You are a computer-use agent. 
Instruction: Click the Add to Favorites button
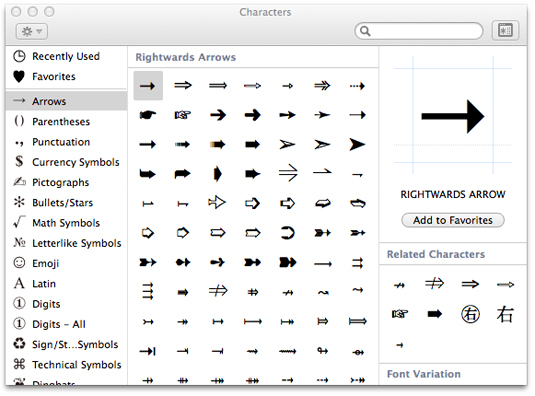pos(453,220)
